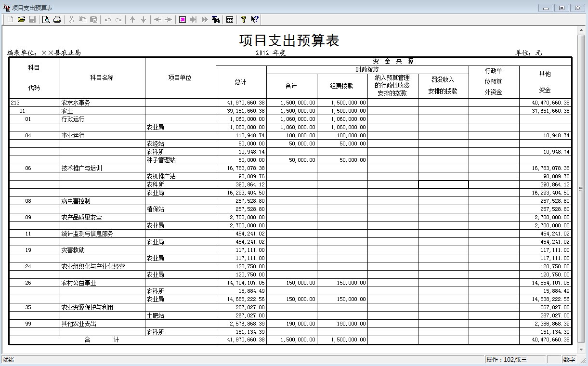Click the up arrow toolbar button
The width and height of the screenshot is (588, 366).
coord(132,19)
